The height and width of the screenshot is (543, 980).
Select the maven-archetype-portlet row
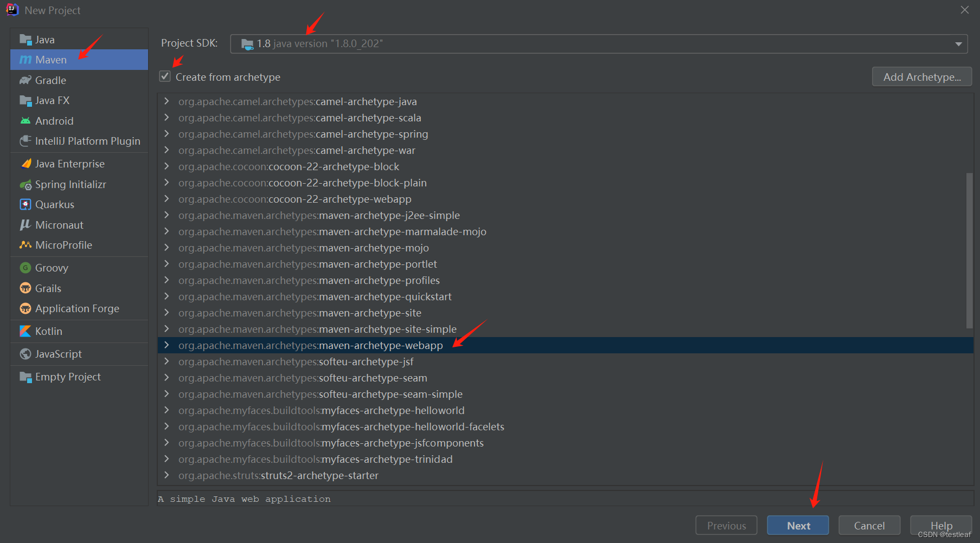(x=566, y=264)
